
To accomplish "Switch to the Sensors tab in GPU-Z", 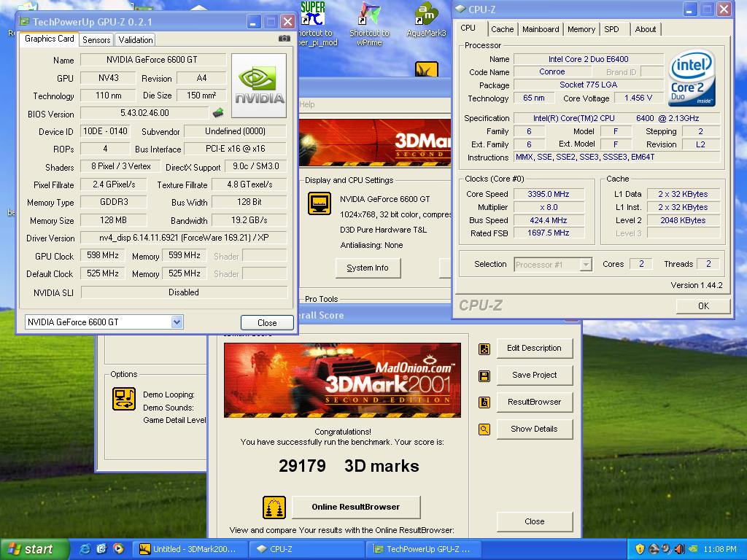I will click(96, 40).
